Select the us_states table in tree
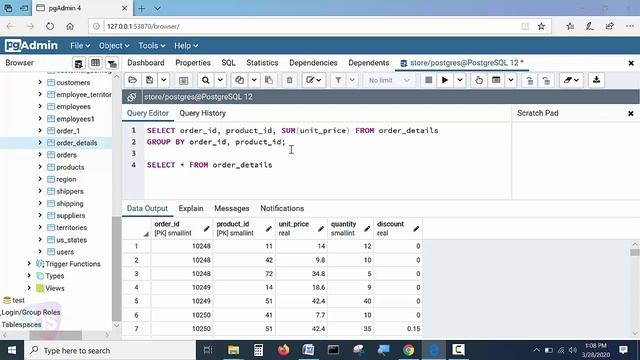The height and width of the screenshot is (360, 640). (x=71, y=240)
